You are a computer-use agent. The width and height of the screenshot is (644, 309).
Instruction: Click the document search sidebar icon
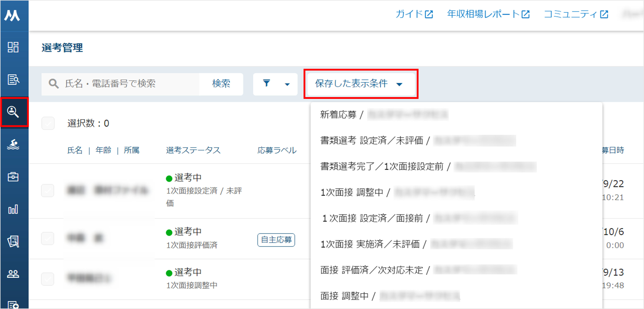(x=13, y=80)
